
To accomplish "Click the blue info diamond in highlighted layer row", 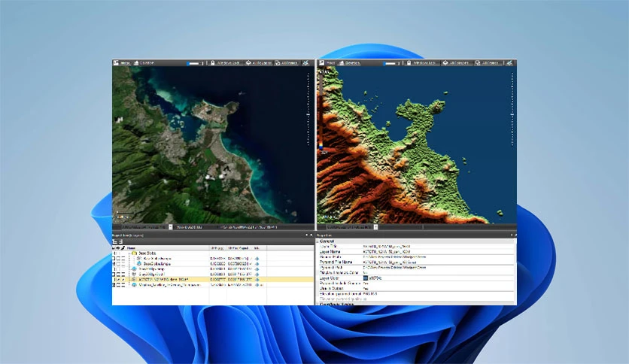I will pos(257,280).
